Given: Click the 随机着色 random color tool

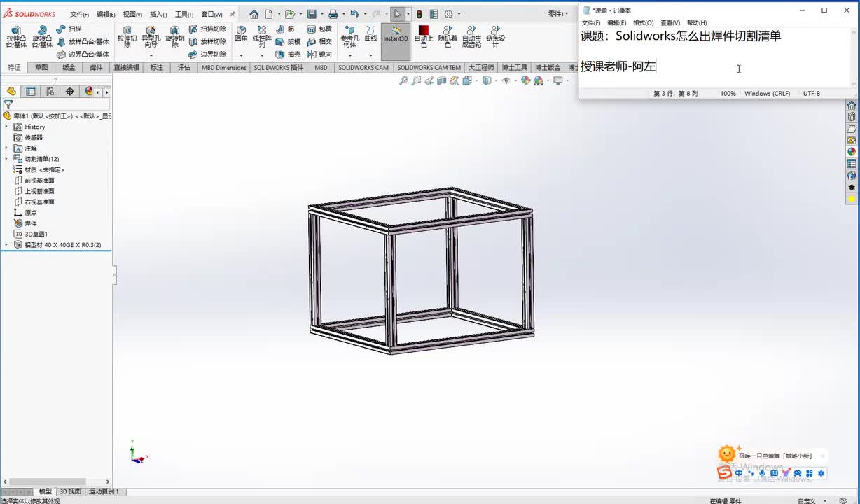Looking at the screenshot, I should pyautogui.click(x=448, y=37).
